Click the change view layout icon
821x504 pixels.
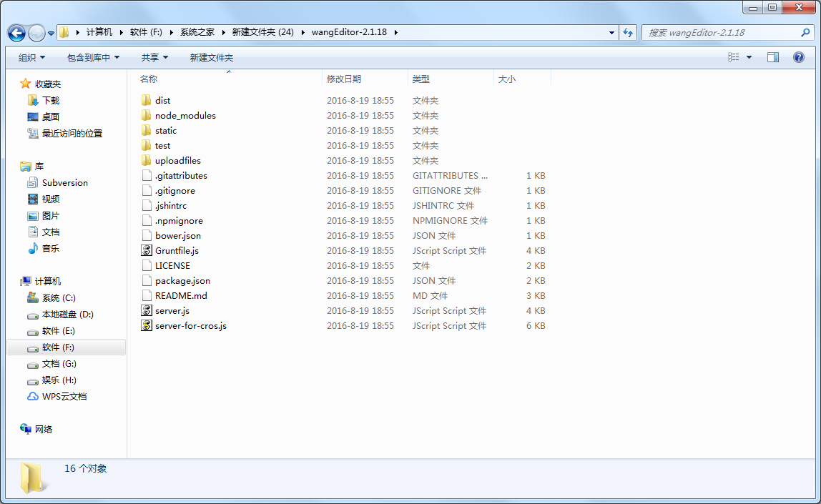[733, 57]
